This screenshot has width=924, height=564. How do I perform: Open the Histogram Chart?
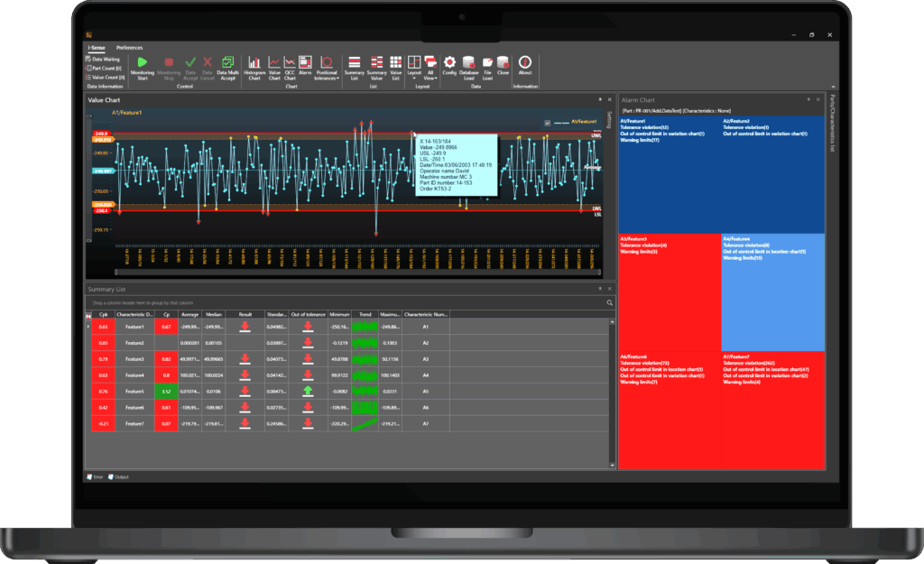pyautogui.click(x=254, y=62)
